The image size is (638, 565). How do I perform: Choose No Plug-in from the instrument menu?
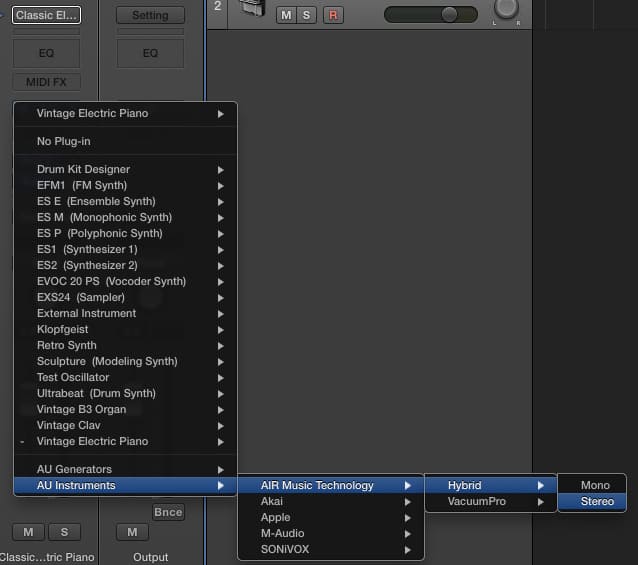point(64,141)
